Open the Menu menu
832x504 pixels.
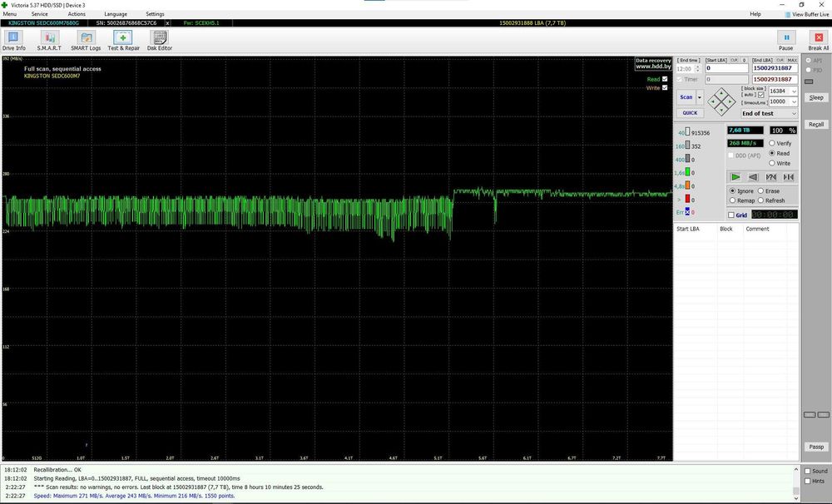pyautogui.click(x=9, y=14)
